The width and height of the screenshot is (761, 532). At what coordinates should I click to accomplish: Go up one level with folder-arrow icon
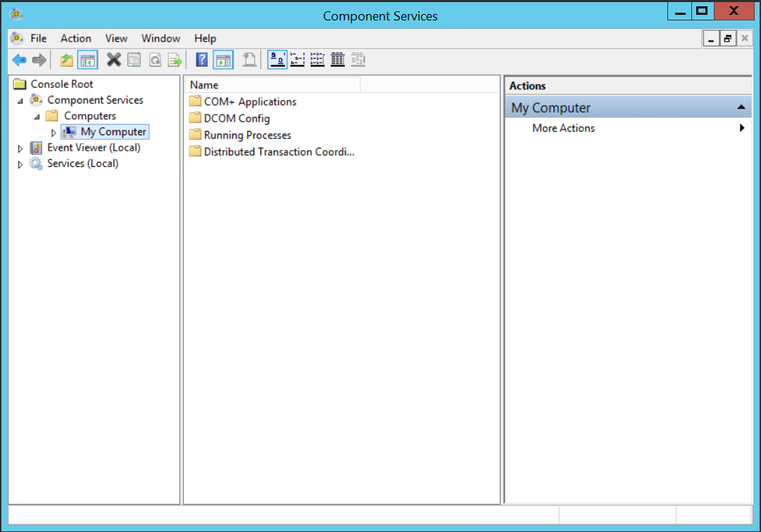pos(66,60)
